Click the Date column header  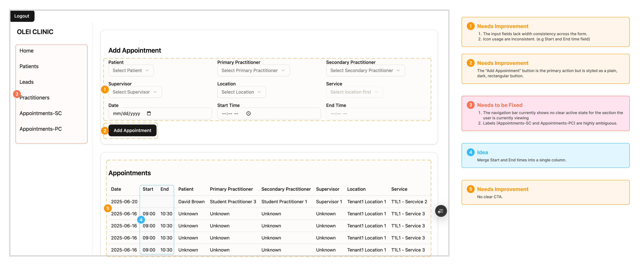(116, 189)
